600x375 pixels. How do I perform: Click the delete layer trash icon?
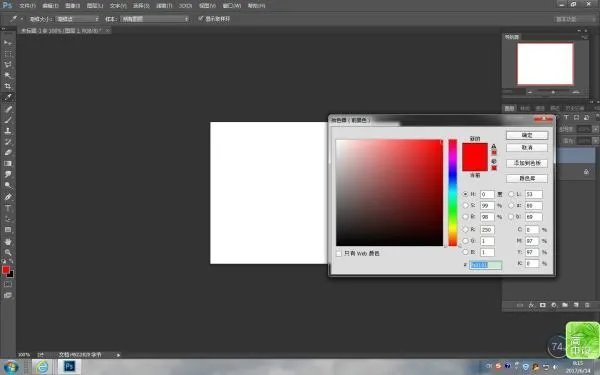[587, 305]
